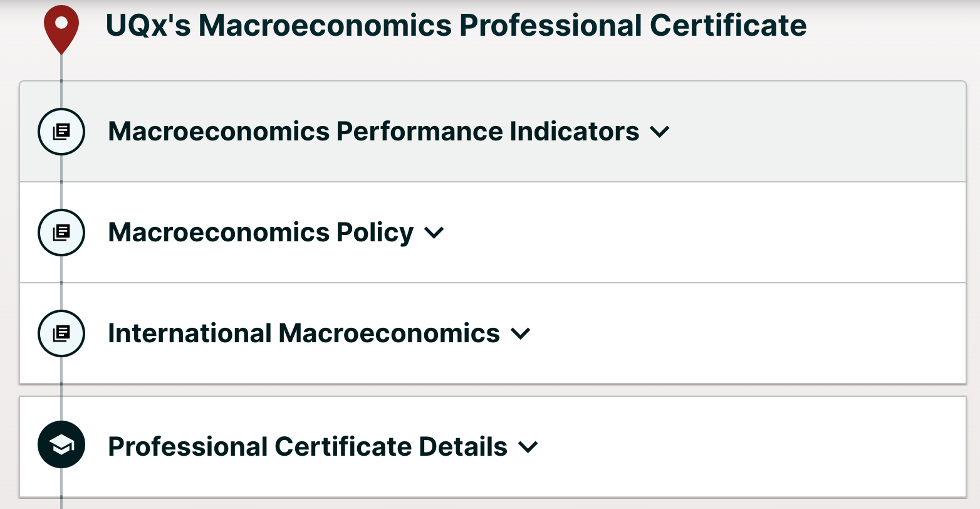This screenshot has height=509, width=980.
Task: Click blank area of Professional Certificate Details row
Action: pyautogui.click(x=752, y=446)
